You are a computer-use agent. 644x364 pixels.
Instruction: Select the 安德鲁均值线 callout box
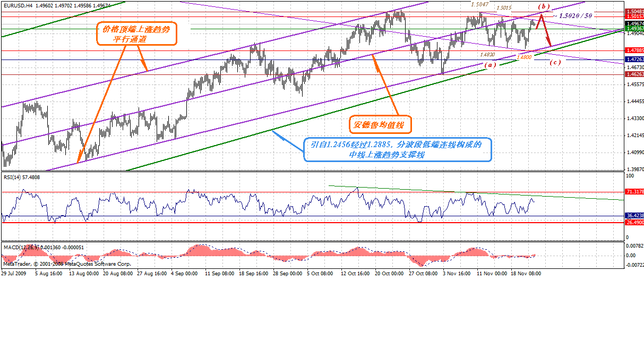click(380, 125)
